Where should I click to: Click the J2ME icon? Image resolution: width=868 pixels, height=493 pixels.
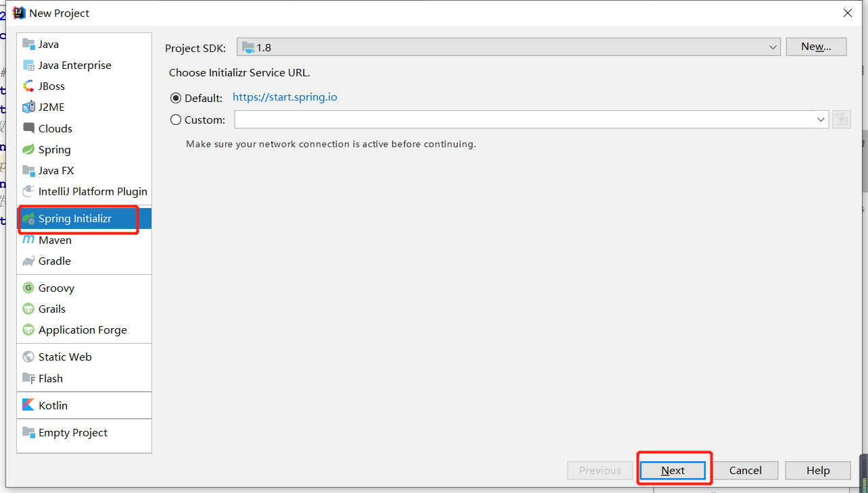coord(28,107)
